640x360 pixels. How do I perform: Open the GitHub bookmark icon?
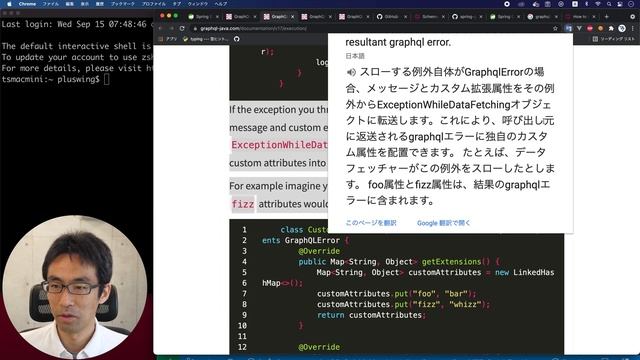(x=236, y=39)
